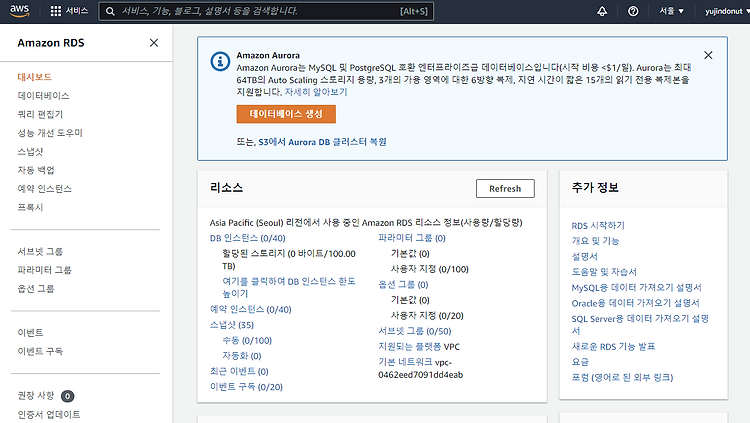Open Oracle용 데이터 가져오기 설명서 link
This screenshot has width=750, height=423.
tap(636, 303)
